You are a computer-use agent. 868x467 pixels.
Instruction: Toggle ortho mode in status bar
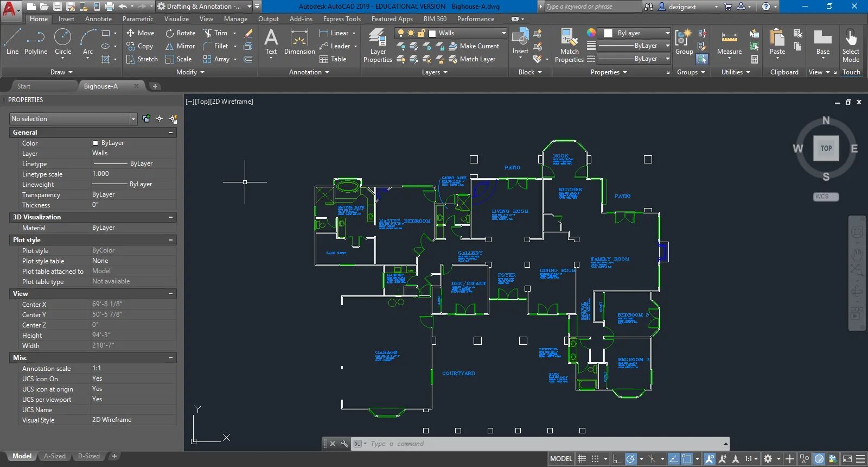pyautogui.click(x=617, y=459)
